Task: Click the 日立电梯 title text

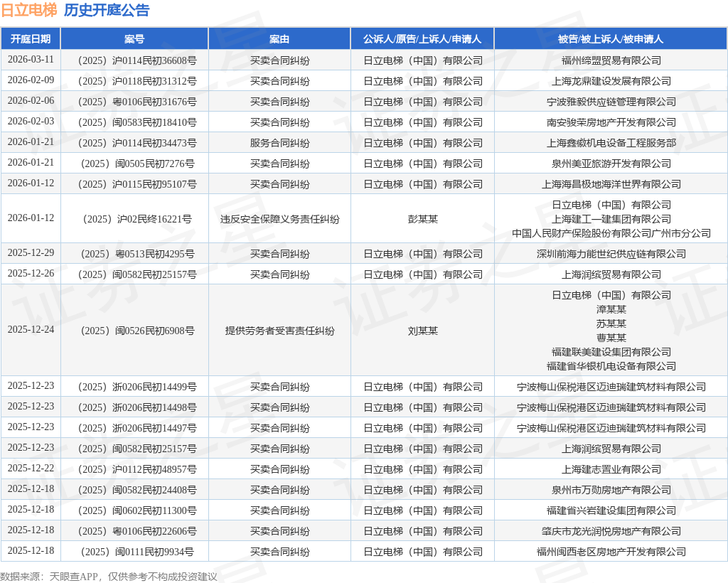Action: (28, 10)
